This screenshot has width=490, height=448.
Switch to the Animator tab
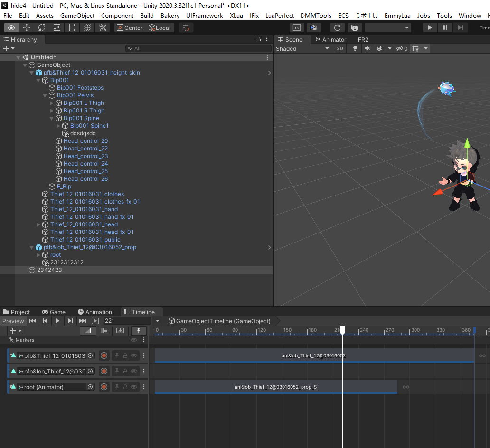coord(331,40)
